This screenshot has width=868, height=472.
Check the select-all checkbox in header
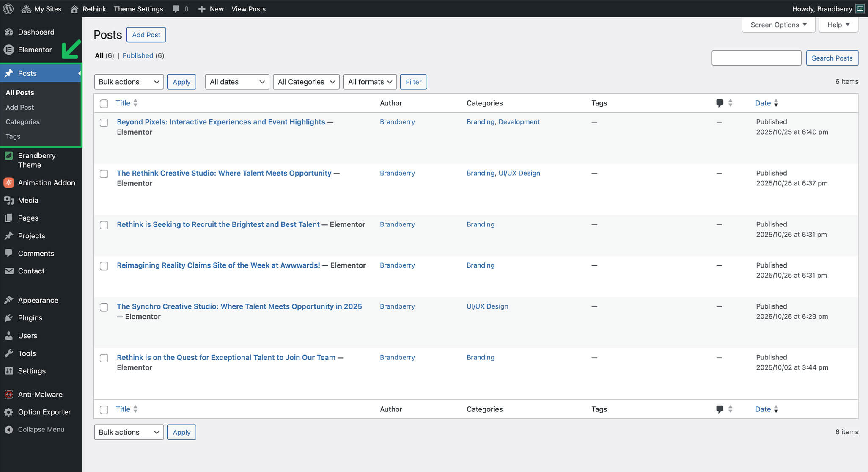[x=104, y=103]
